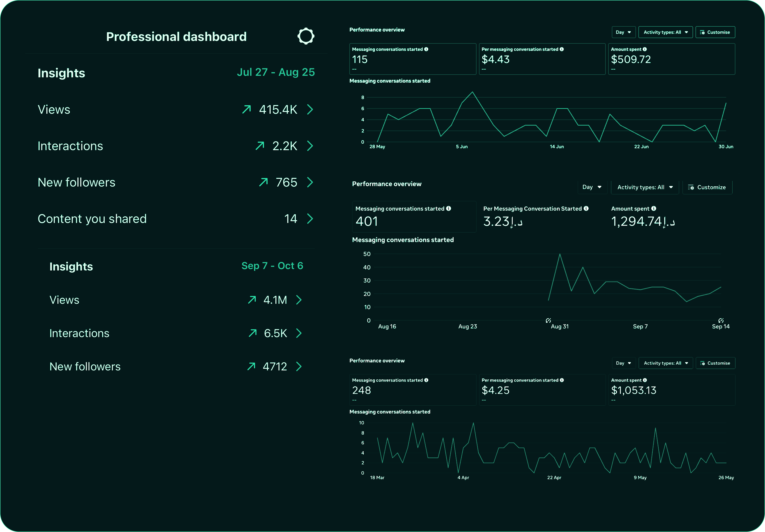Click info icon beside Per Messaging Conversation Started 3.23
Viewport: 765px width, 532px height.
[586, 208]
